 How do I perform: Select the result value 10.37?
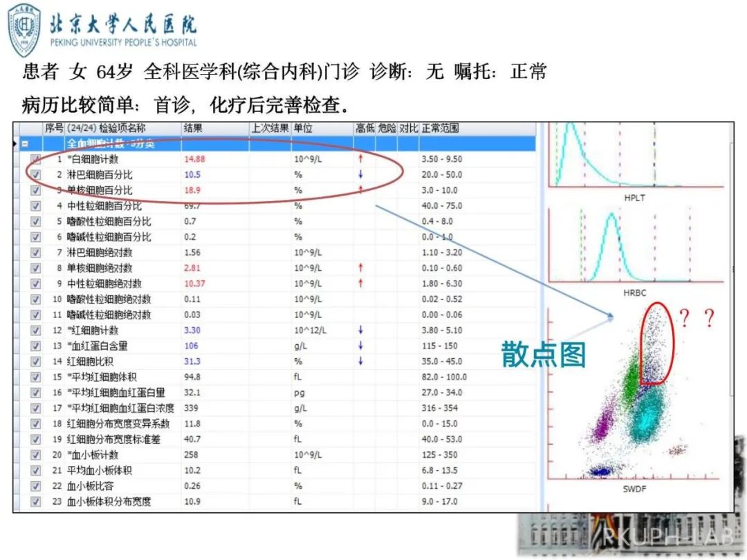tap(194, 284)
